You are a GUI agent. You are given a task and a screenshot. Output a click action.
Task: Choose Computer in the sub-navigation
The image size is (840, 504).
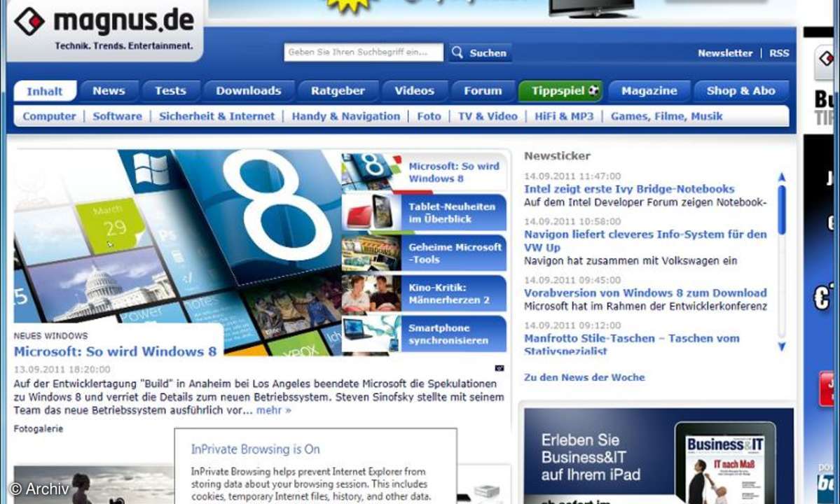[49, 116]
